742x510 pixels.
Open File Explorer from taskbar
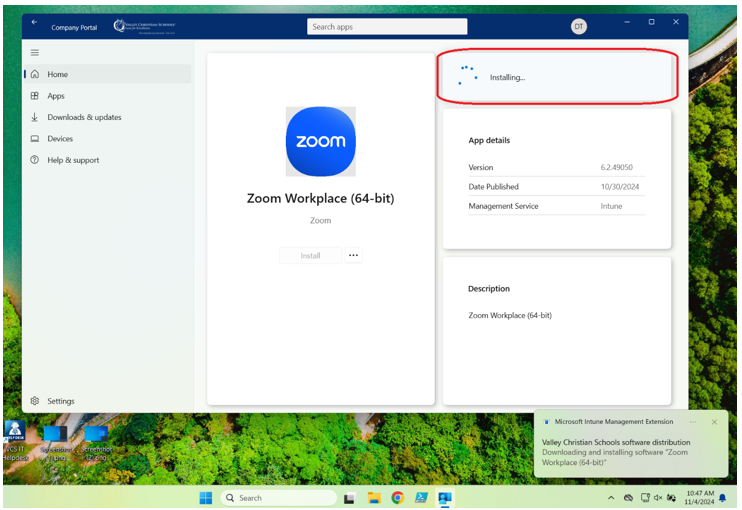tap(374, 498)
